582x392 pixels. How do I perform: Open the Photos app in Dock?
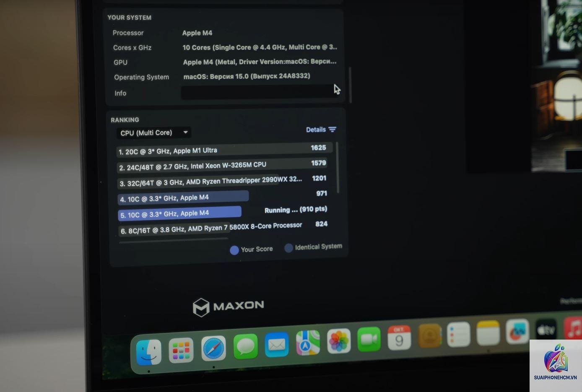pos(339,340)
